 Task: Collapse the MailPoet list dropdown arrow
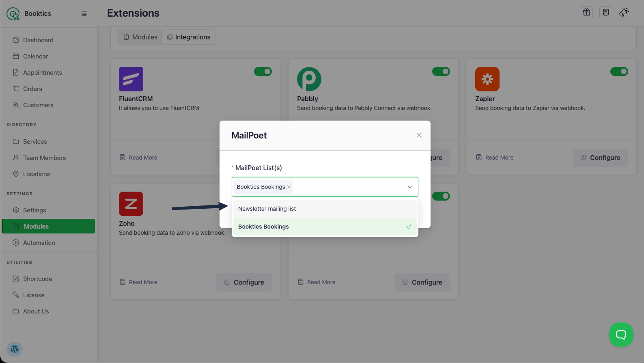[x=410, y=187]
